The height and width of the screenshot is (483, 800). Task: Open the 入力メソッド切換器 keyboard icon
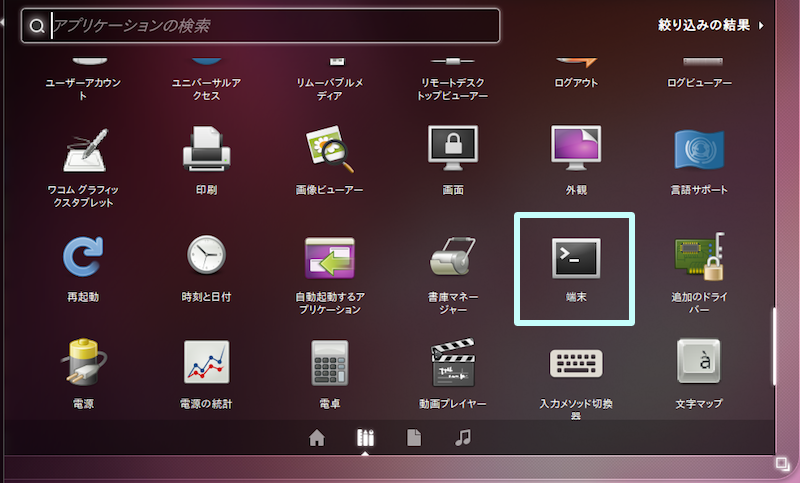(x=576, y=364)
